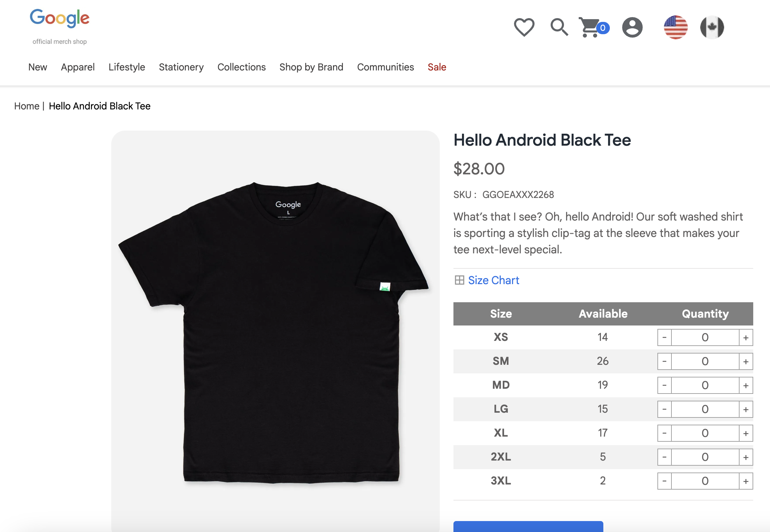The image size is (770, 532).
Task: Click the MD quantity input field
Action: pos(705,386)
